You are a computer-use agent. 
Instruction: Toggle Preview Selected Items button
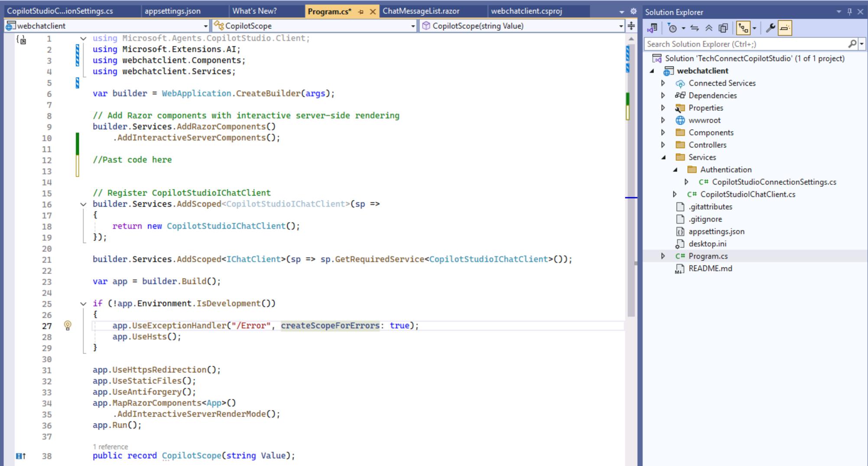[x=785, y=28]
